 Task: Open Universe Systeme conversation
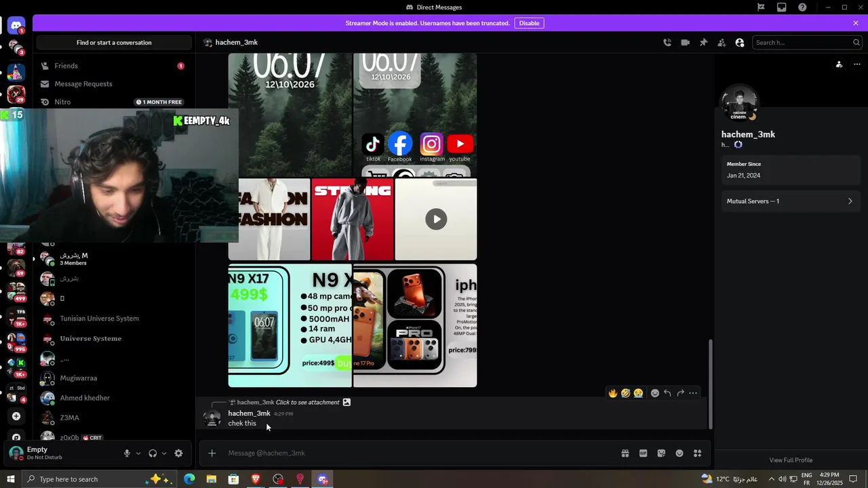pos(113,338)
